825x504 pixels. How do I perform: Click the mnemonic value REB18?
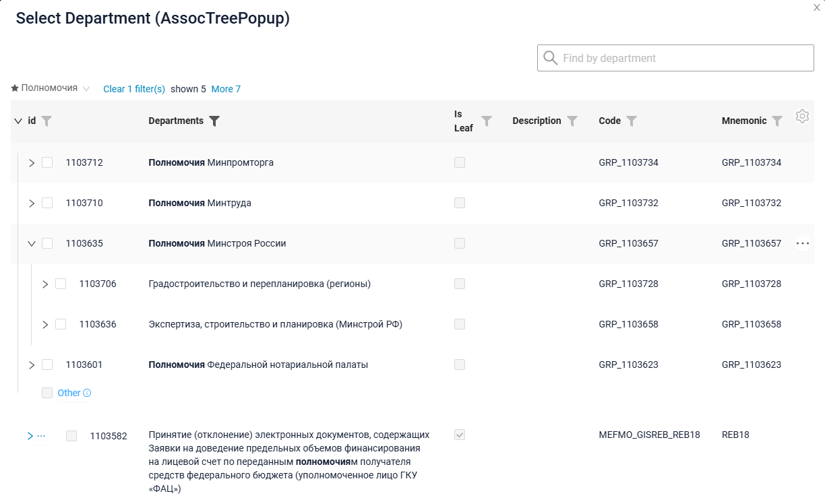click(735, 435)
